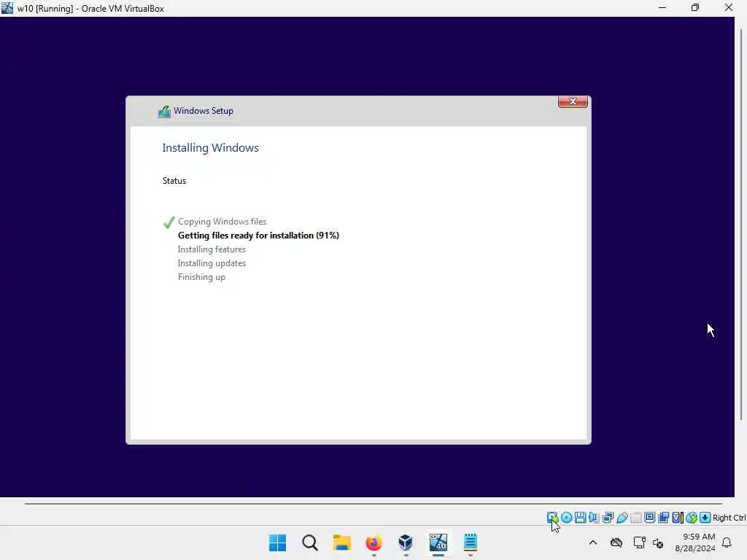Open File Explorer from the taskbar
The width and height of the screenshot is (747, 560).
point(341,542)
